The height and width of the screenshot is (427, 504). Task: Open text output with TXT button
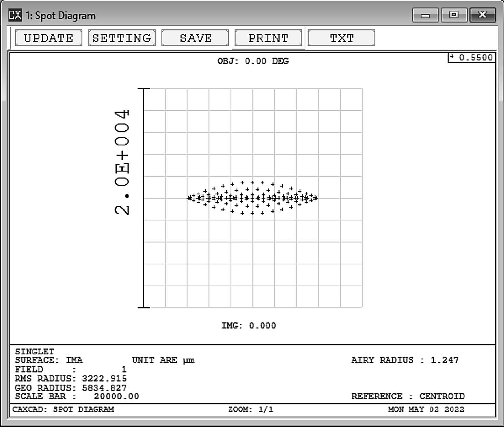(342, 38)
